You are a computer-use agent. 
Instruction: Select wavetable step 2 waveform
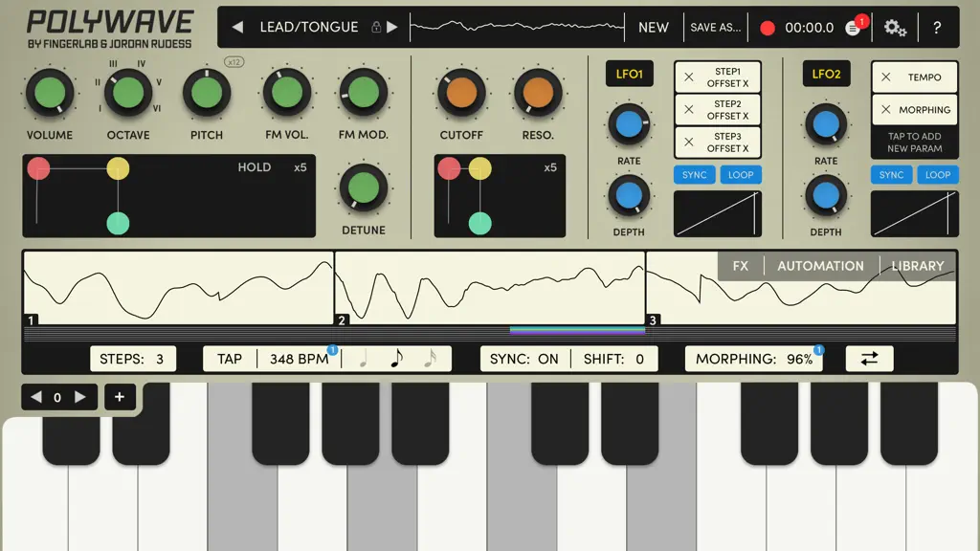[490, 288]
